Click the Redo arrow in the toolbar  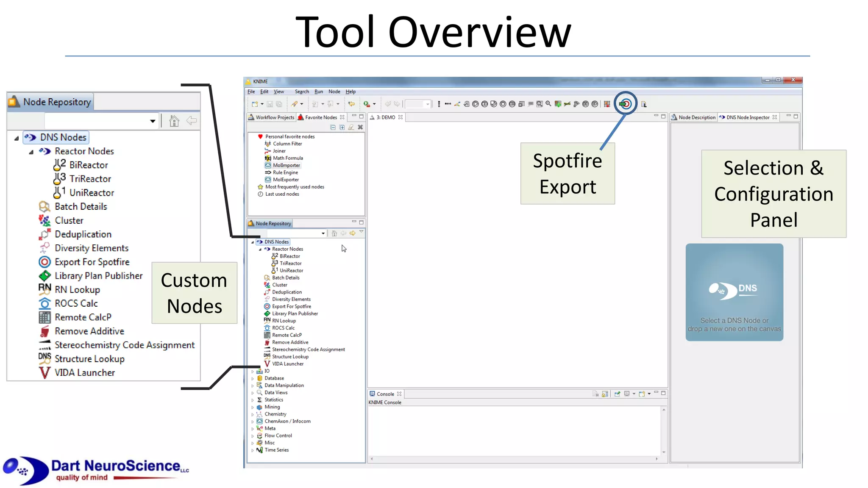pos(397,104)
